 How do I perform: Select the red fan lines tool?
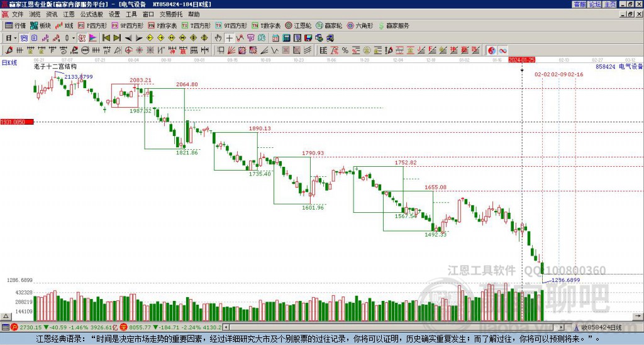click(x=231, y=50)
